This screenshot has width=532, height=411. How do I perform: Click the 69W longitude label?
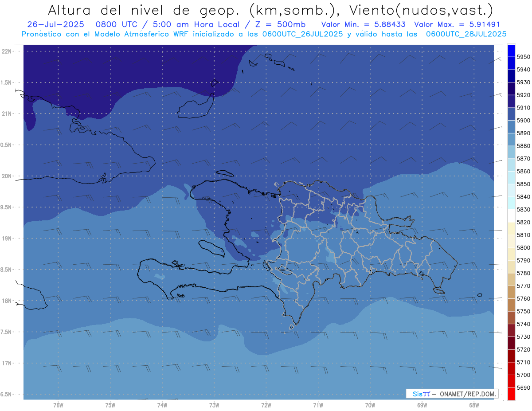click(422, 405)
